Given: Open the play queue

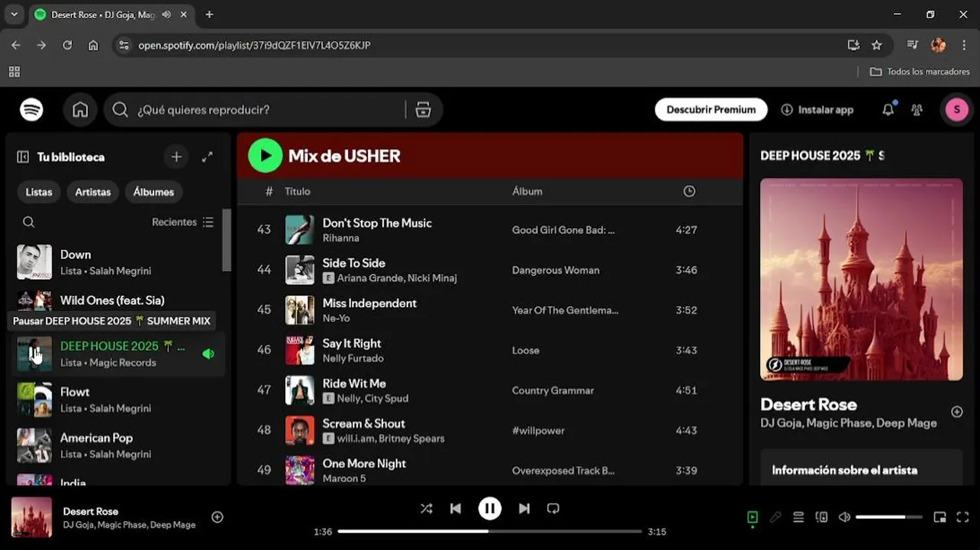Looking at the screenshot, I should coord(798,517).
